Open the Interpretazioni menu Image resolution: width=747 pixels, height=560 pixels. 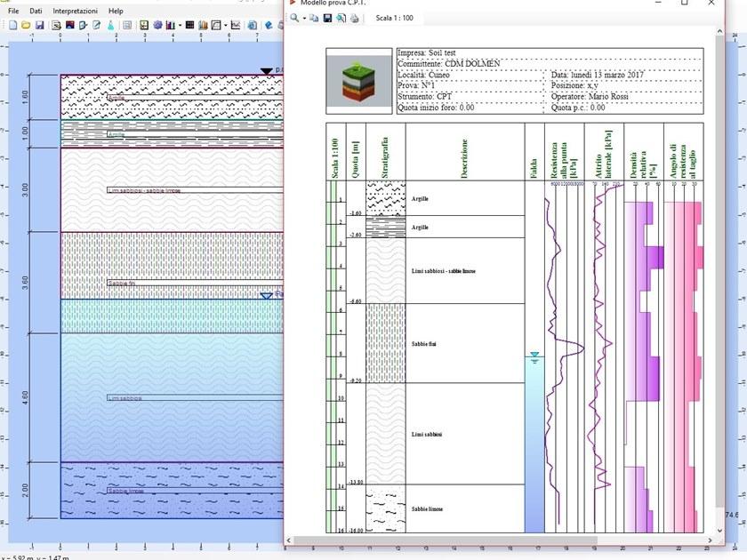pyautogui.click(x=76, y=11)
